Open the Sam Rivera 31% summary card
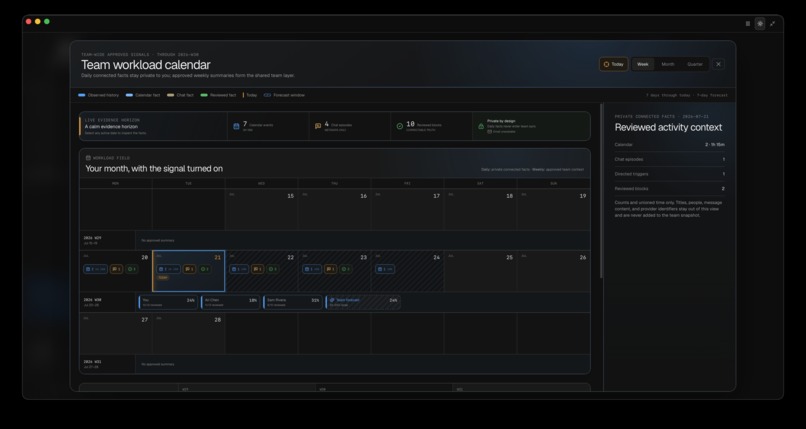 pyautogui.click(x=293, y=302)
